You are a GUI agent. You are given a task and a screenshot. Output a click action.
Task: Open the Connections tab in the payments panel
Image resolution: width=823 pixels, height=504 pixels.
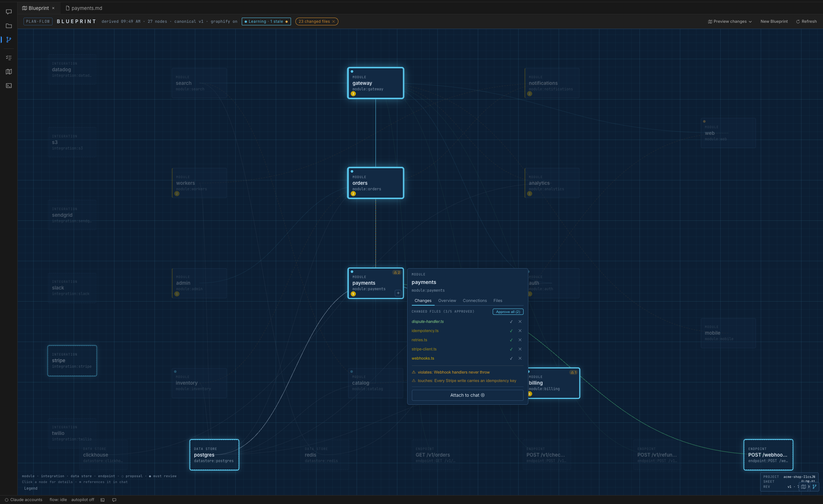click(475, 301)
